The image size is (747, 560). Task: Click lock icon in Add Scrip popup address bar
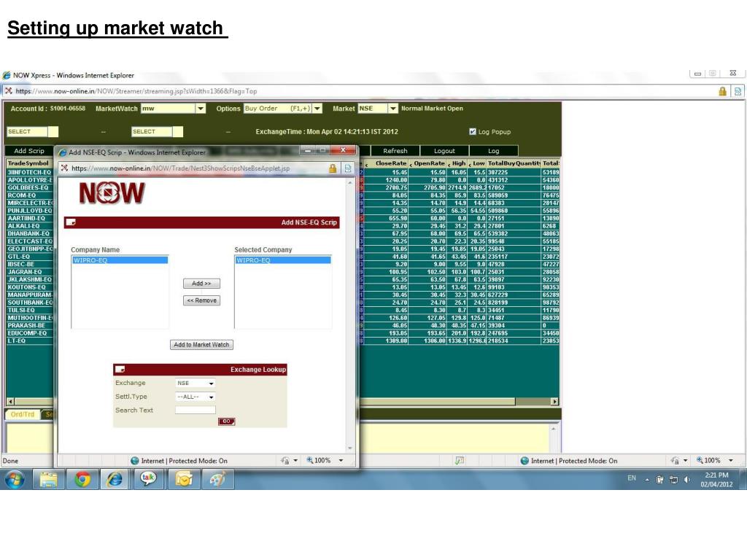333,168
